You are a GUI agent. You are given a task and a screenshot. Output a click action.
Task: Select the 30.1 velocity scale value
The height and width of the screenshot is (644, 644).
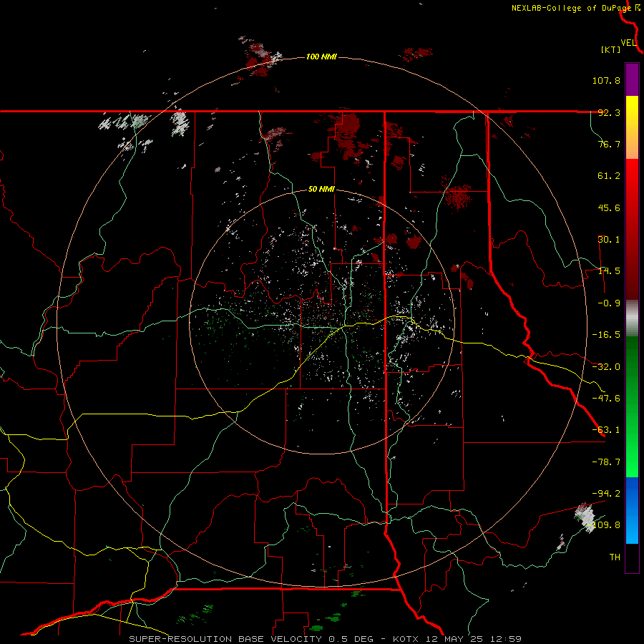[609, 240]
